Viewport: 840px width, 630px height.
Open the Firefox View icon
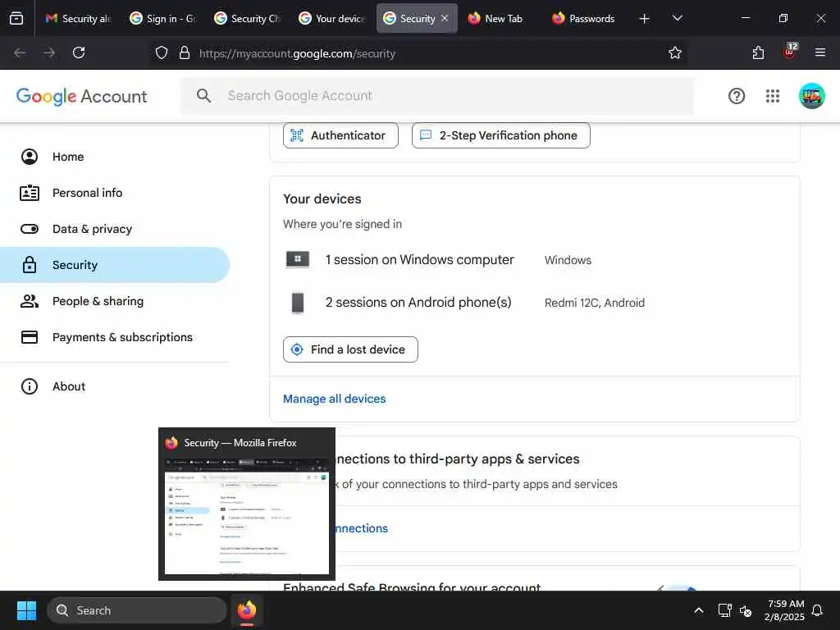coord(16,19)
